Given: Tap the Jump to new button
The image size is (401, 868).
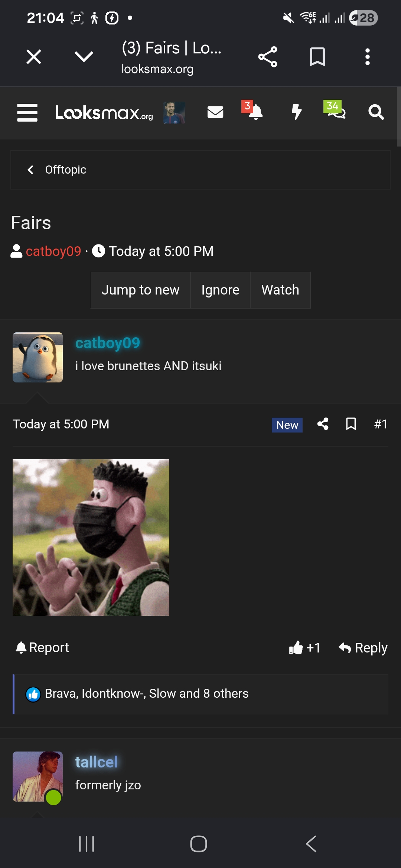Looking at the screenshot, I should (x=141, y=290).
